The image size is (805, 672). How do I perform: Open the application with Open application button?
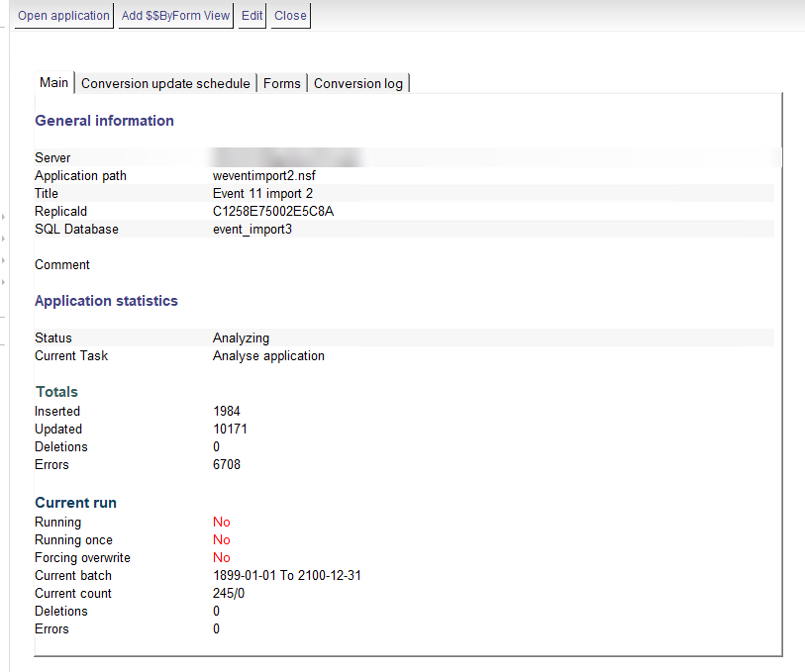click(63, 16)
